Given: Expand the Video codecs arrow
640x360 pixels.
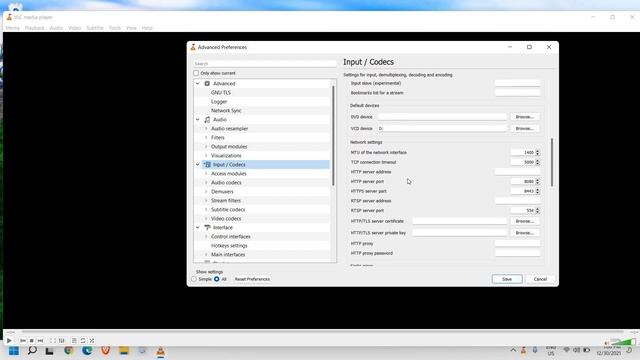Looking at the screenshot, I should click(x=206, y=218).
